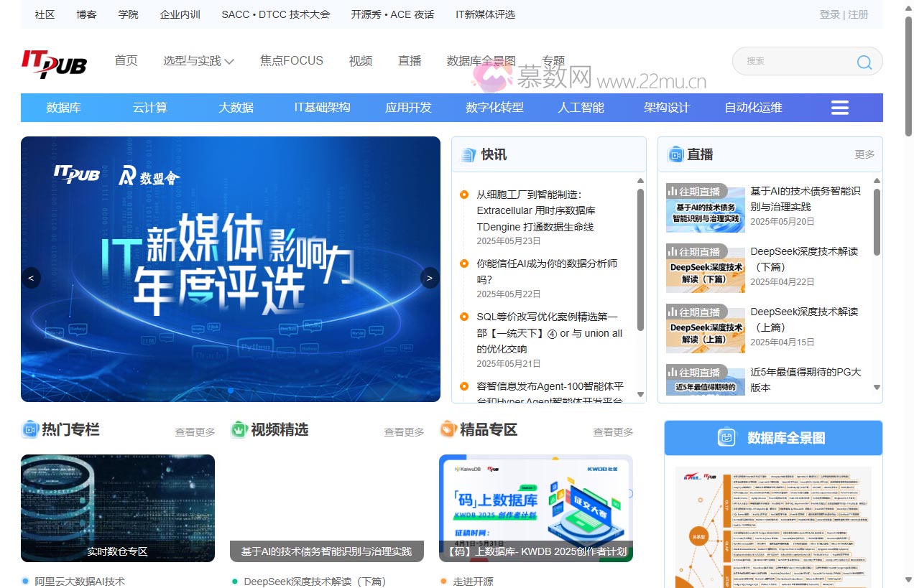Open the hamburger menu in blue navigation bar

tap(839, 107)
